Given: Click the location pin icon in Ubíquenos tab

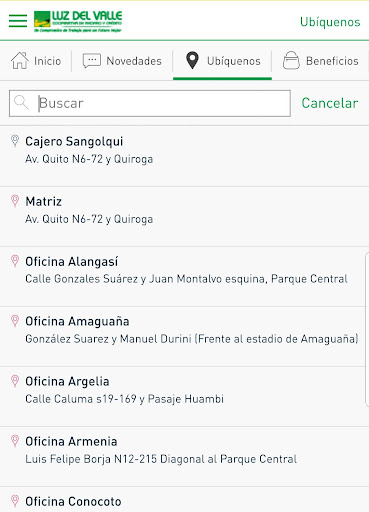Looking at the screenshot, I should coord(192,60).
